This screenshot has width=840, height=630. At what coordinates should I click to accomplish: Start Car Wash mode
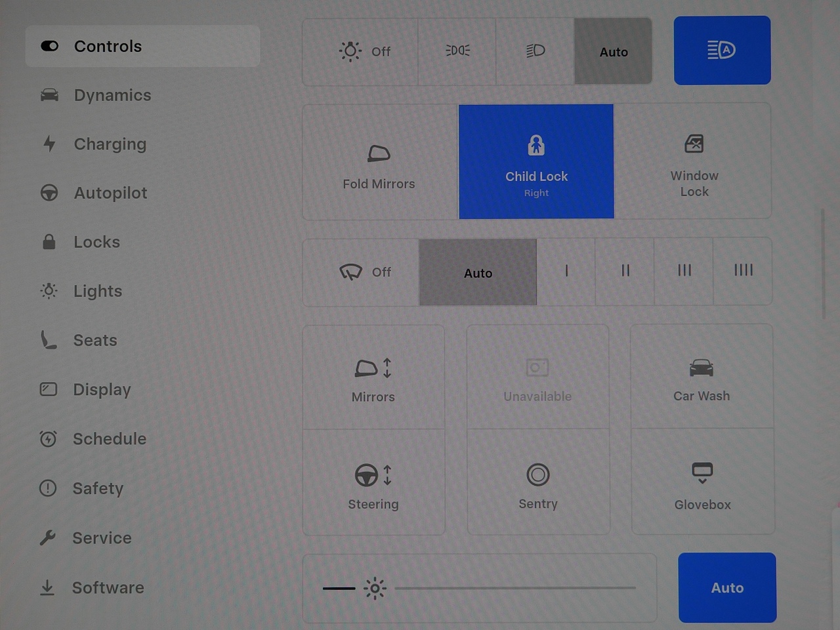[702, 378]
